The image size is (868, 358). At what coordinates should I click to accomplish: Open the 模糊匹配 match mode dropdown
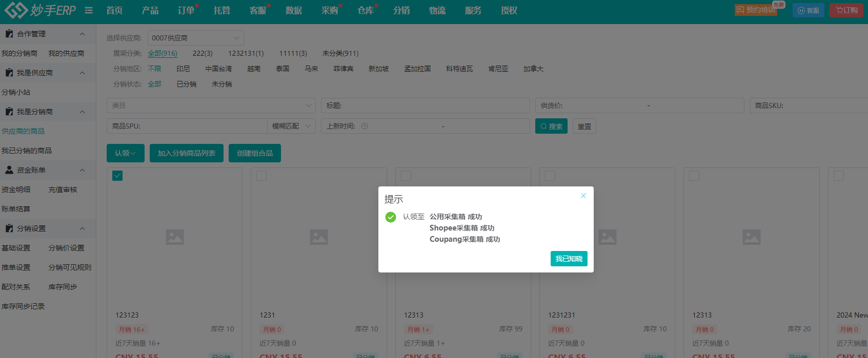point(291,126)
